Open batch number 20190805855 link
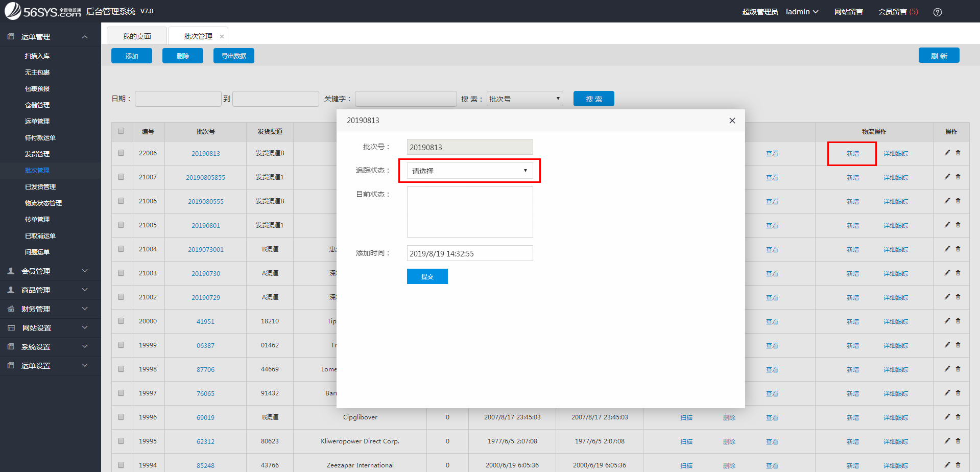Screen dimensions: 980x472 (205, 177)
